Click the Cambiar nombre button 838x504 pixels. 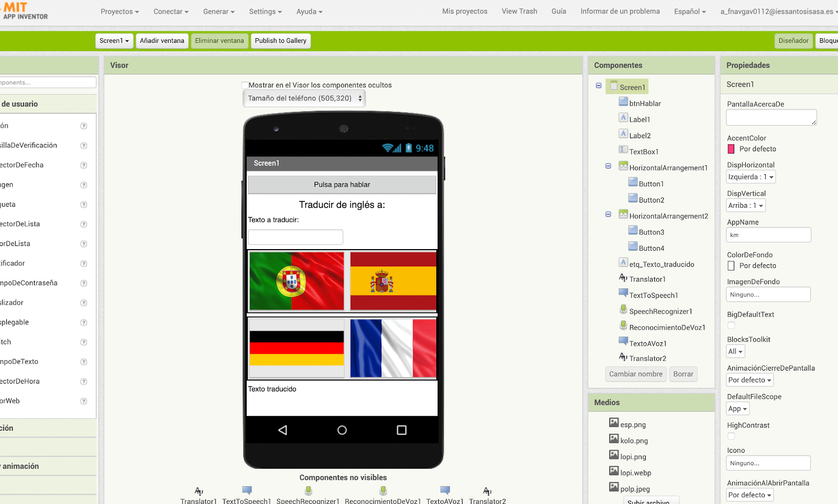point(636,374)
